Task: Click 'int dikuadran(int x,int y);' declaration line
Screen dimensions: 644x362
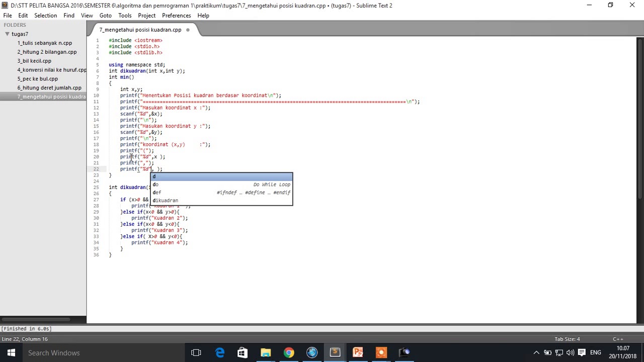Action: click(x=147, y=71)
